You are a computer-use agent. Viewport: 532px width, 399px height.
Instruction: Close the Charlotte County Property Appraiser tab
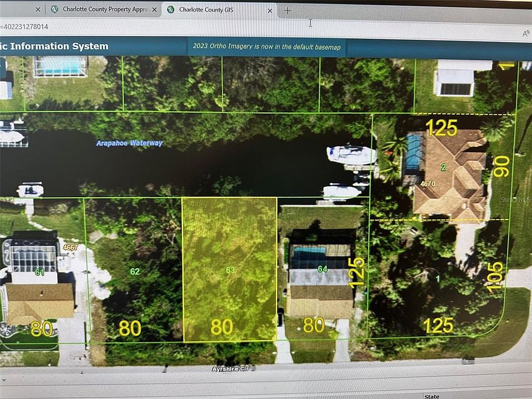pyautogui.click(x=155, y=10)
